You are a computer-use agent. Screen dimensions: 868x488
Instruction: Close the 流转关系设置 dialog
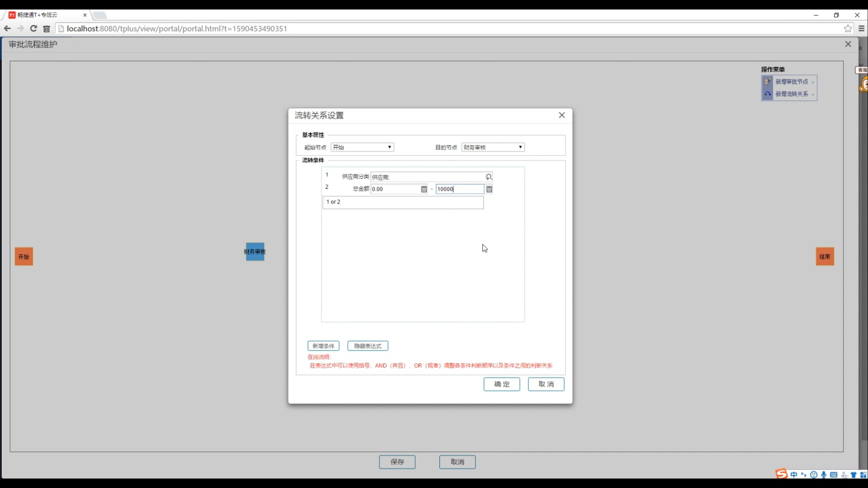(561, 115)
